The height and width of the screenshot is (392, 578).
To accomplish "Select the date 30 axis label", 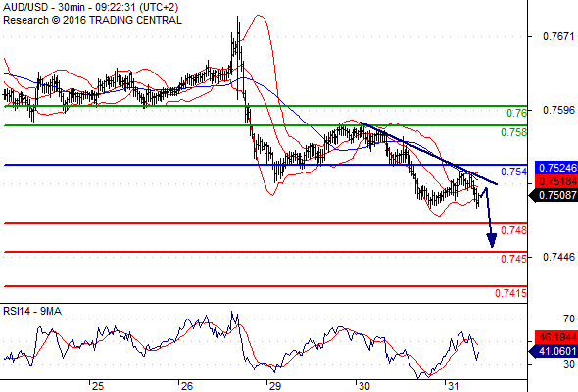I will coord(364,386).
